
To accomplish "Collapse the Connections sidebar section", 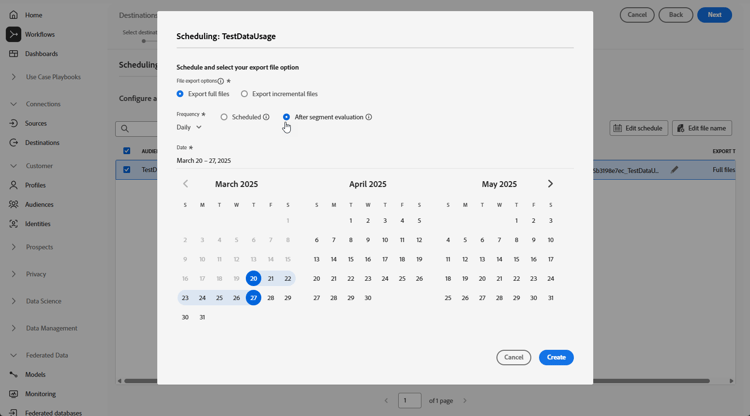I will pyautogui.click(x=13, y=104).
